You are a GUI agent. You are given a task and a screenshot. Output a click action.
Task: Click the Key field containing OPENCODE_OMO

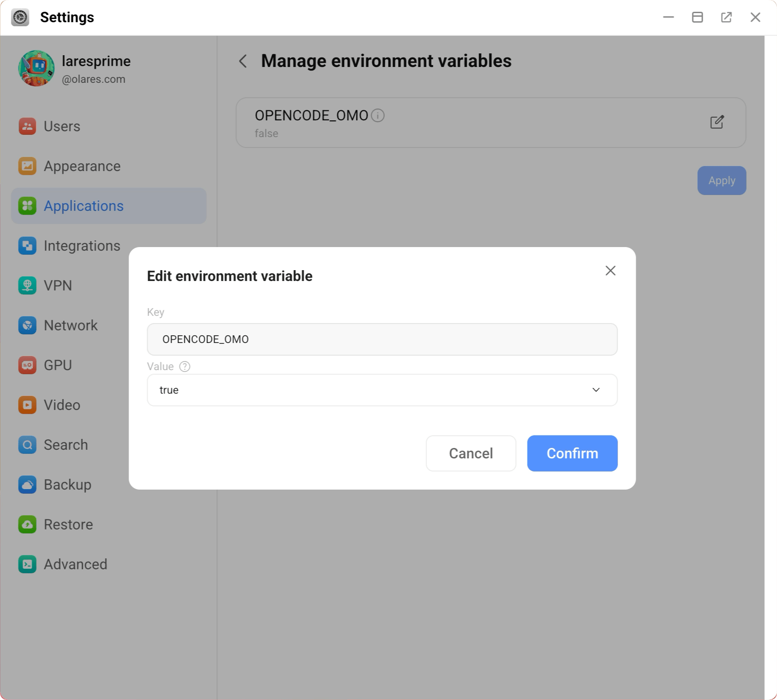pos(382,339)
